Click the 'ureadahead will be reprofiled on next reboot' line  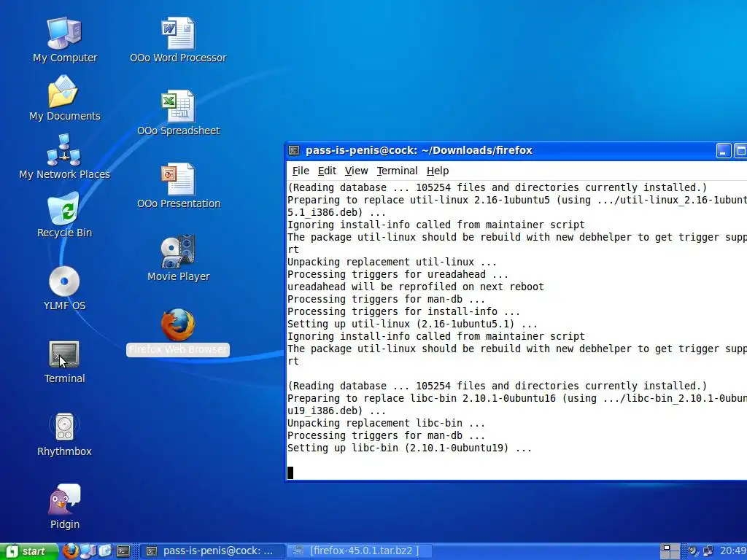415,287
